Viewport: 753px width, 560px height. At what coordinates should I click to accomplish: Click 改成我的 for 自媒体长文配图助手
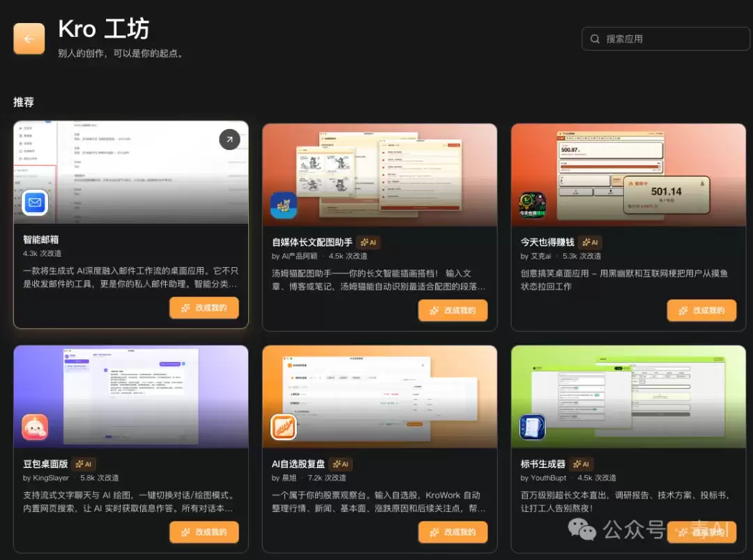click(x=453, y=310)
